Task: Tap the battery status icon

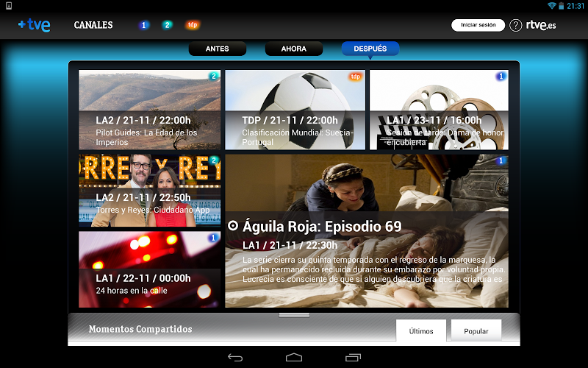Action: point(562,6)
